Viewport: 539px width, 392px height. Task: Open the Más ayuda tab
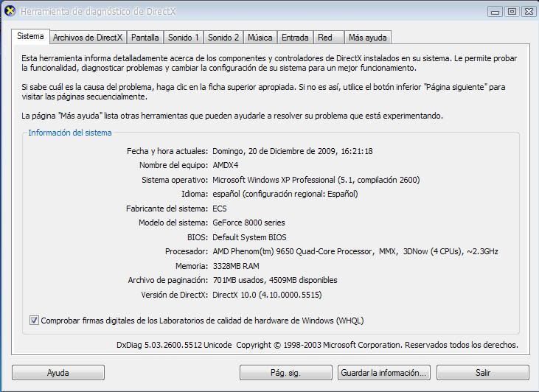[x=367, y=38]
